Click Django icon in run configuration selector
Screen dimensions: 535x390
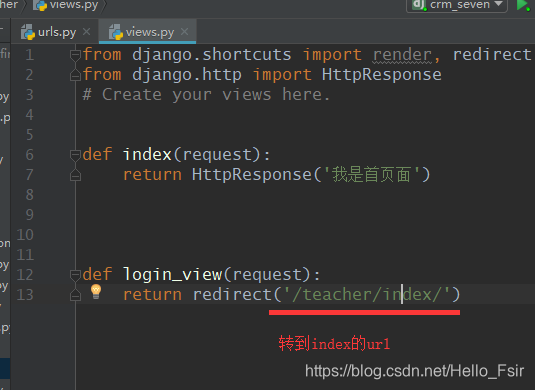(419, 4)
